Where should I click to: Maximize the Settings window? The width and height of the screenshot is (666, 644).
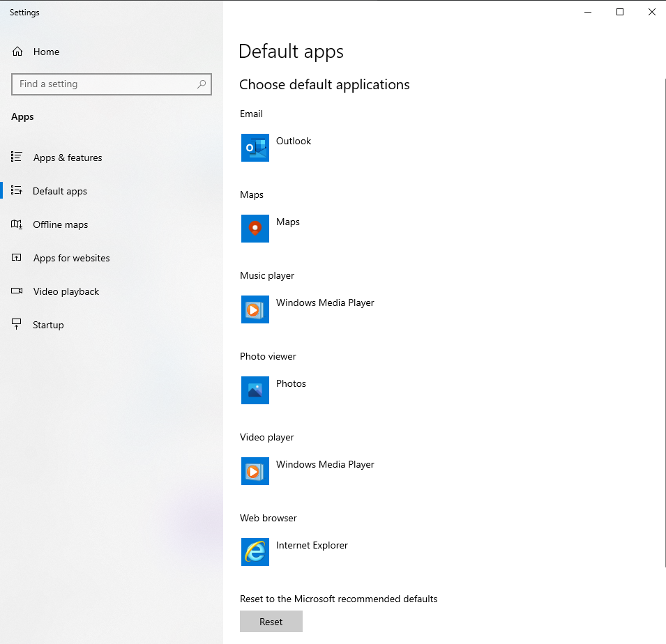click(620, 12)
